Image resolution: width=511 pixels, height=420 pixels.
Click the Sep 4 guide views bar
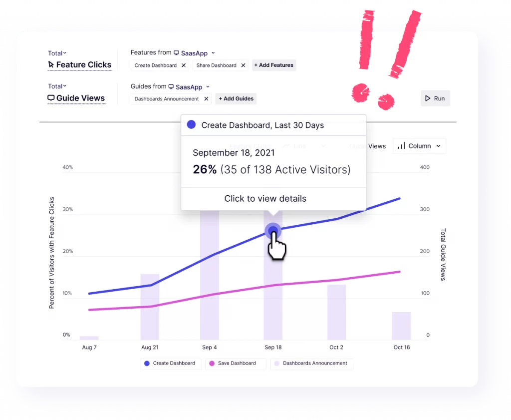[210, 275]
